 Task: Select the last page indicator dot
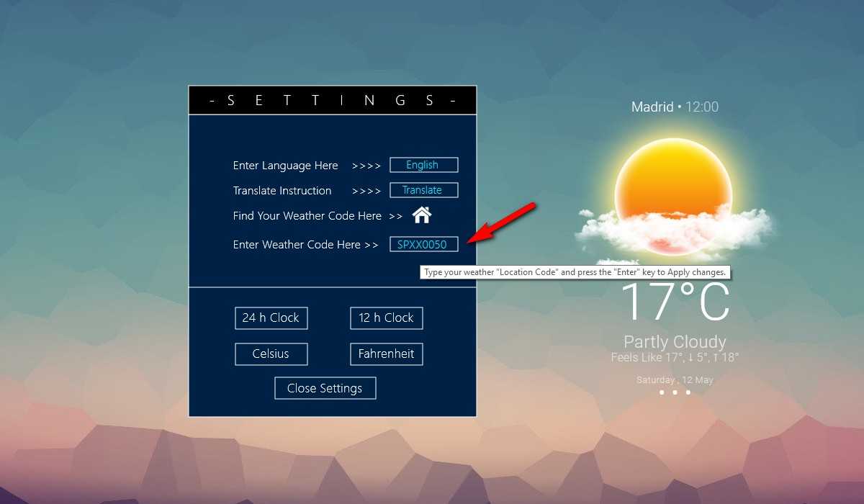(x=688, y=392)
